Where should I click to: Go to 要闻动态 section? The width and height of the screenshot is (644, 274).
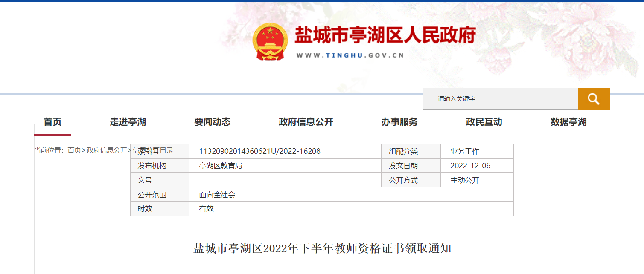pyautogui.click(x=213, y=122)
